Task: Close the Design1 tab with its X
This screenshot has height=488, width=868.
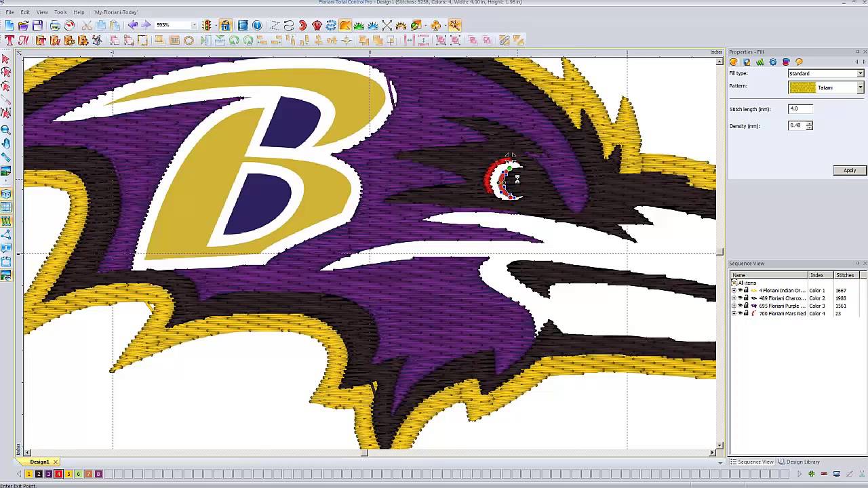Action: (56, 462)
